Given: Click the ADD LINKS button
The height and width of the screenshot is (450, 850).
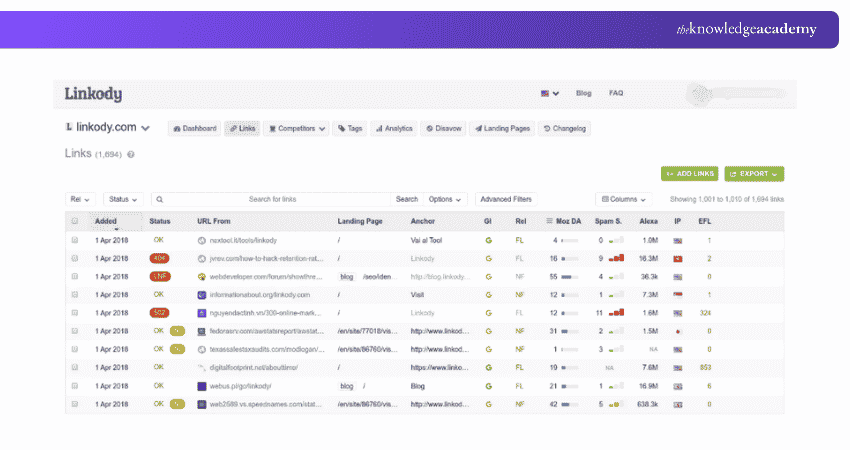Looking at the screenshot, I should click(690, 173).
